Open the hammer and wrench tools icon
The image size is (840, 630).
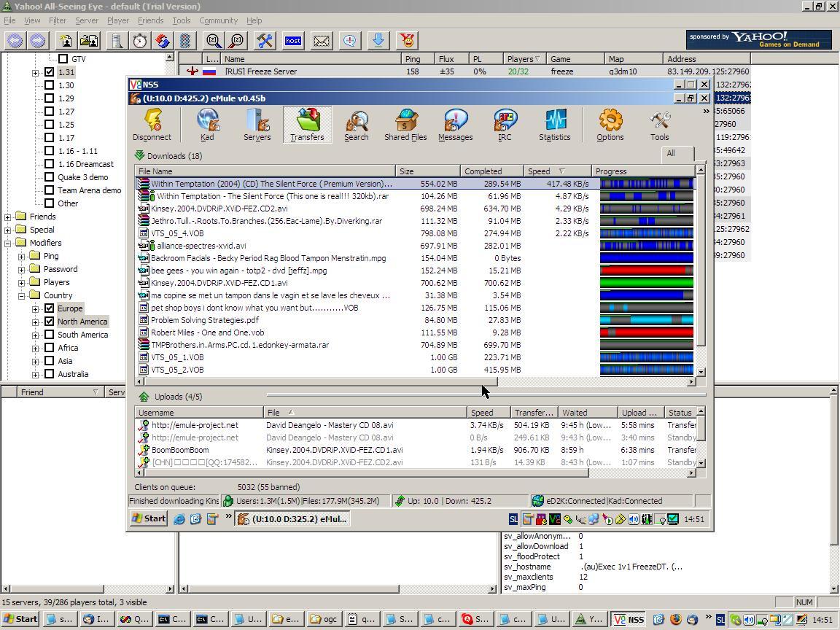[265, 41]
